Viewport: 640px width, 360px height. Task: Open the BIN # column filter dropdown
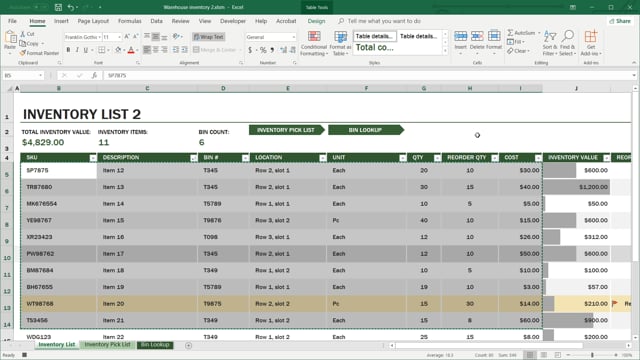click(x=245, y=158)
